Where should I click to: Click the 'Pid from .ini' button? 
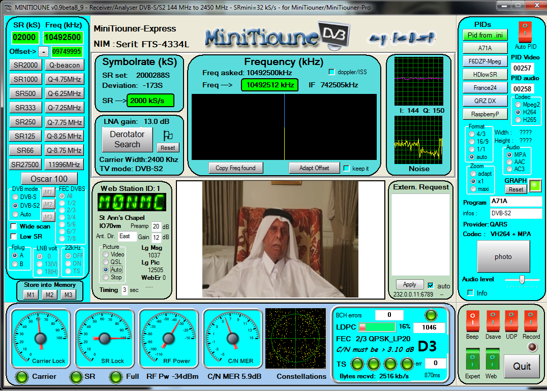coord(485,35)
